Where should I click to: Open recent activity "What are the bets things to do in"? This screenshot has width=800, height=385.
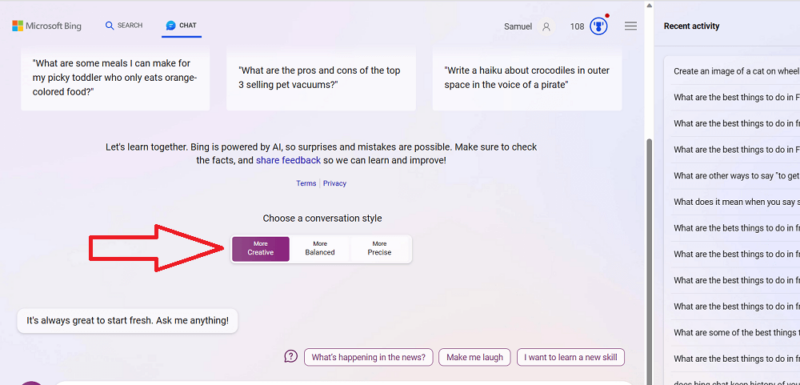point(736,228)
